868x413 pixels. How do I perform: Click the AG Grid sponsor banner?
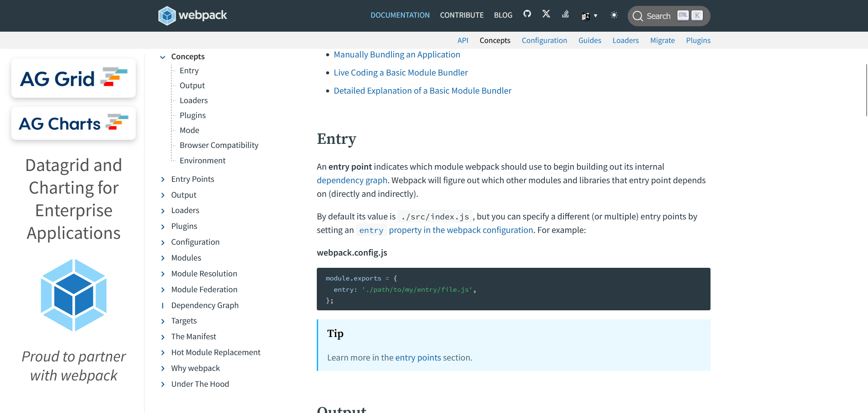[x=73, y=78]
